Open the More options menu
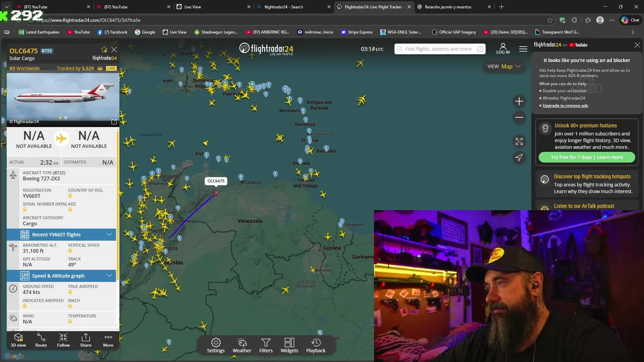Viewport: 644px width, 362px height. [x=108, y=340]
